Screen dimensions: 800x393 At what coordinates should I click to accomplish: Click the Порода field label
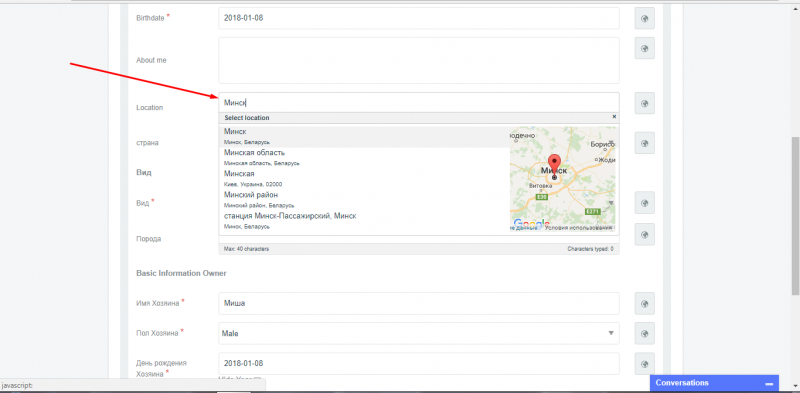click(148, 239)
